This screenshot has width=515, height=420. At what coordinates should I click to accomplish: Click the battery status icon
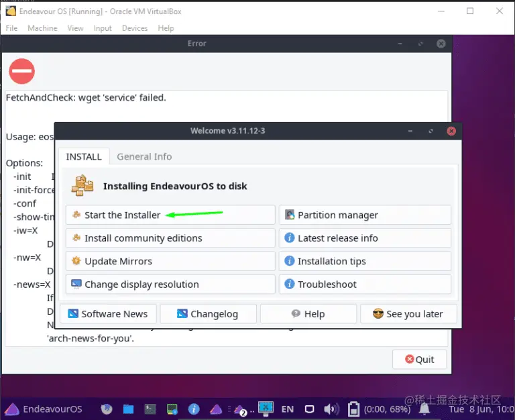tap(353, 409)
